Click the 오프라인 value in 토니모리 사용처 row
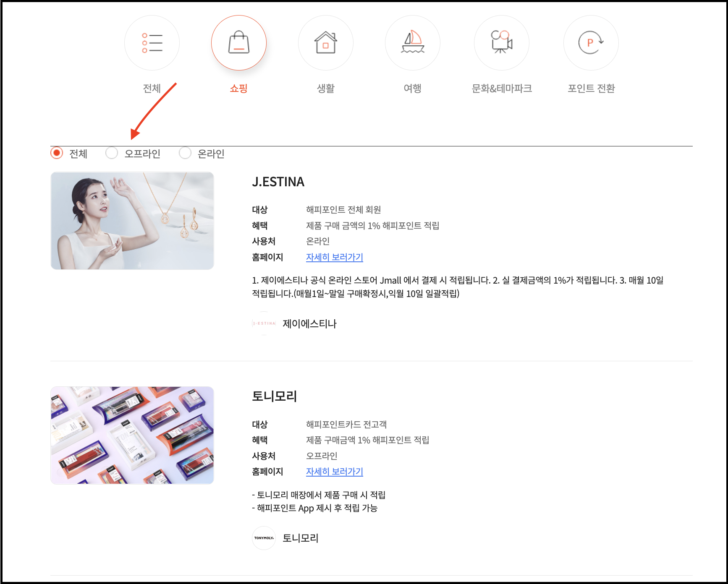Viewport: 728px width, 584px height. (322, 456)
